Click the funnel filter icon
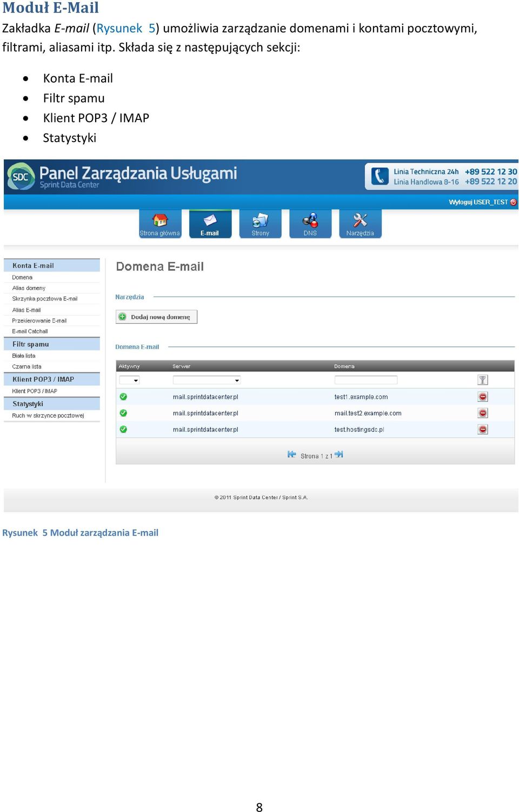The height and width of the screenshot is (812, 519). click(x=483, y=380)
